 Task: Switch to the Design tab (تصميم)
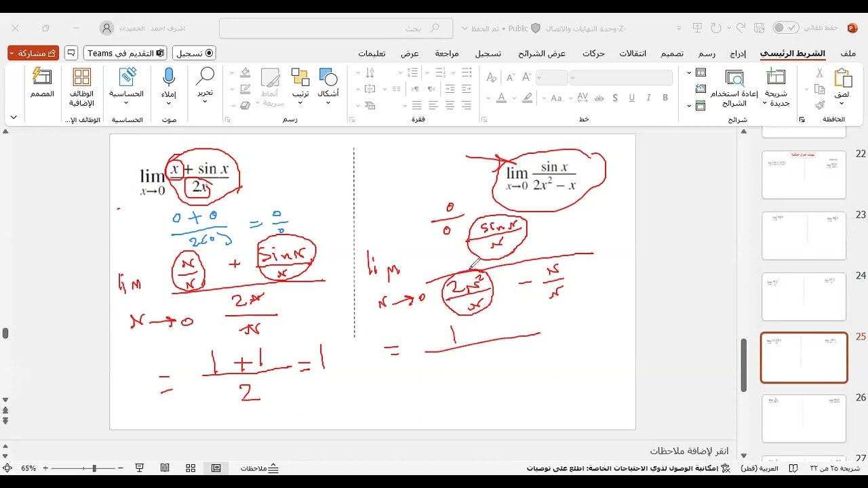672,54
